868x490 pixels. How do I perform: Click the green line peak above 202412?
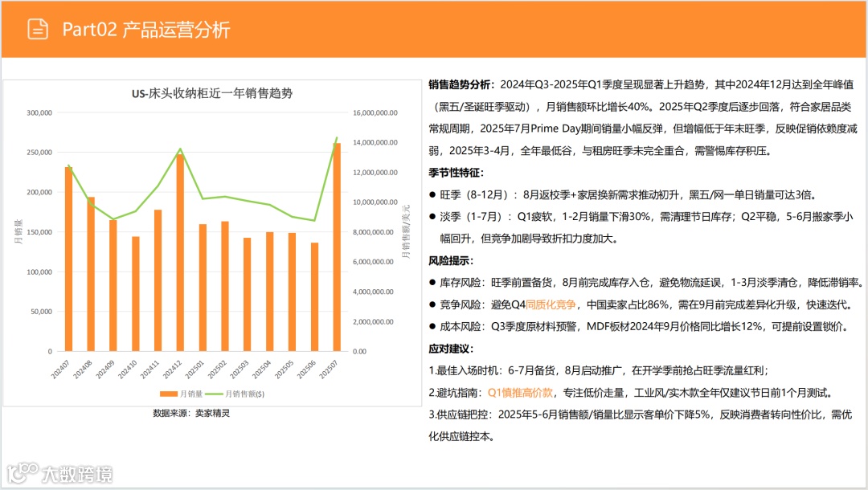coord(180,149)
